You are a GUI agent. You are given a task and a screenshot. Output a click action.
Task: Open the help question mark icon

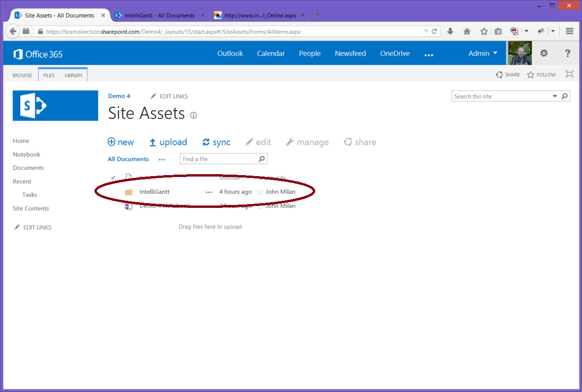tap(567, 53)
